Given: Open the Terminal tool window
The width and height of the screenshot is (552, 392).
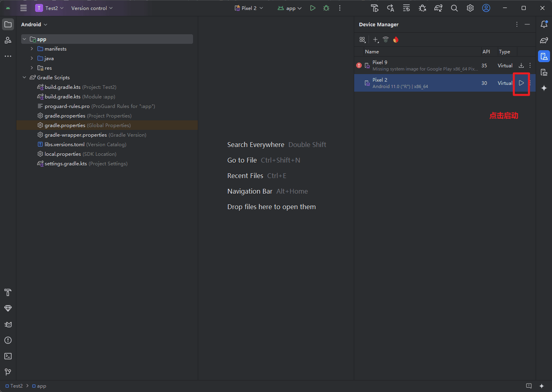Looking at the screenshot, I should [x=8, y=356].
